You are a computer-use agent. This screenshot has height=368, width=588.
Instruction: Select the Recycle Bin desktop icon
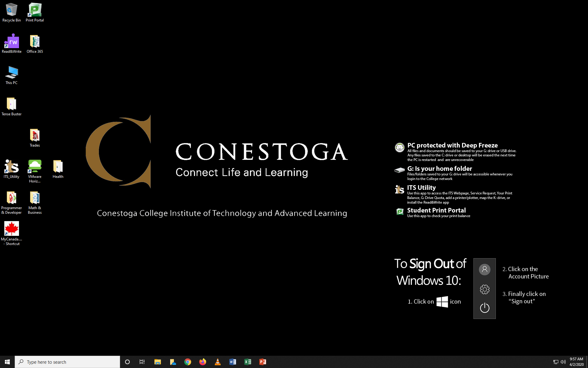12,13
